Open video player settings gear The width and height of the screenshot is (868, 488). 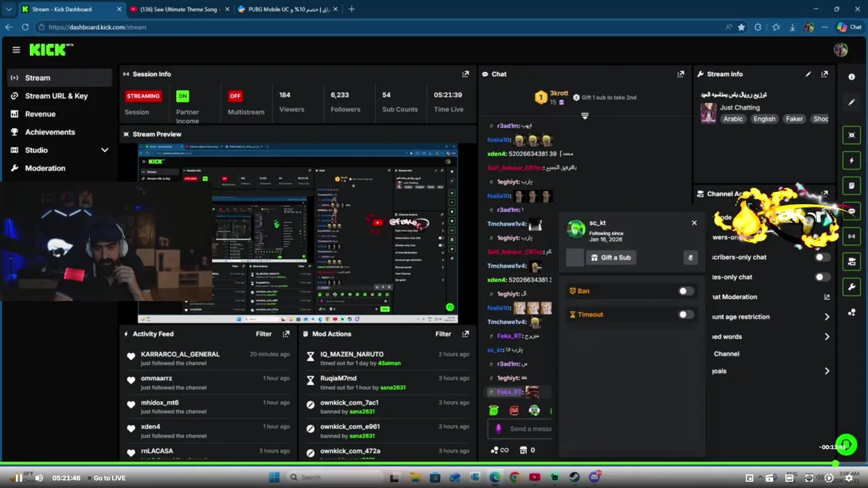coord(848,478)
